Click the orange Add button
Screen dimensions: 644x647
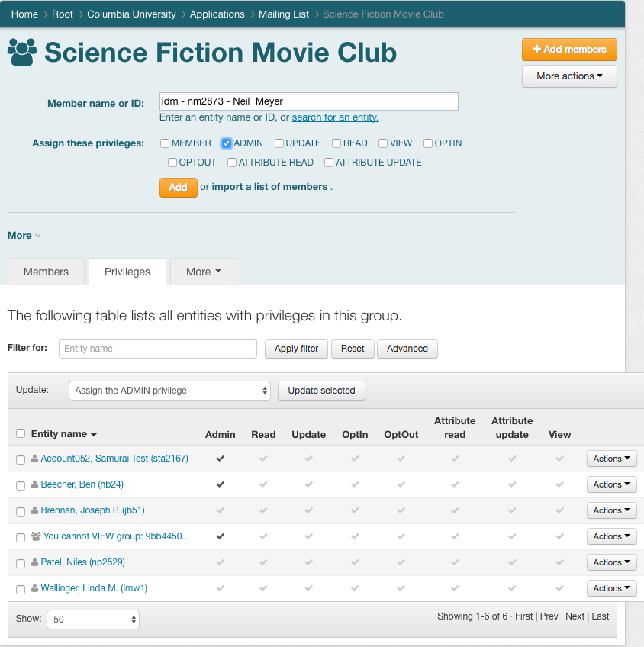pos(179,188)
